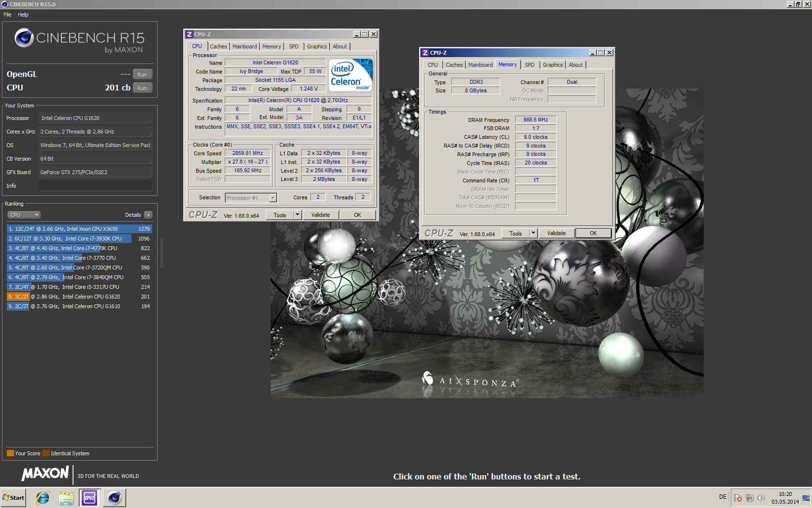Select ranking row Intel Core i5-3317U CPU
Viewport: 812px width, 508px height.
click(x=79, y=287)
